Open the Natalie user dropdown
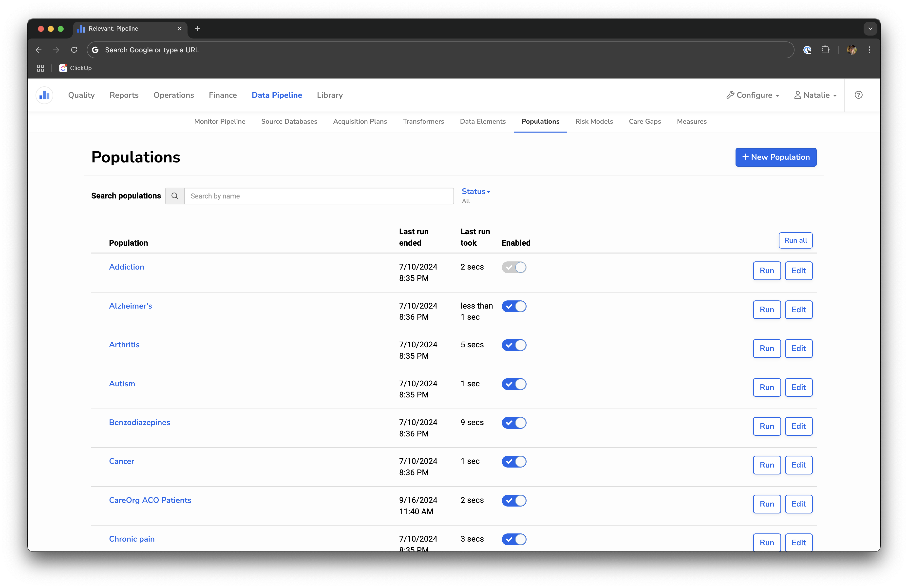Viewport: 908px width, 588px height. pyautogui.click(x=815, y=95)
